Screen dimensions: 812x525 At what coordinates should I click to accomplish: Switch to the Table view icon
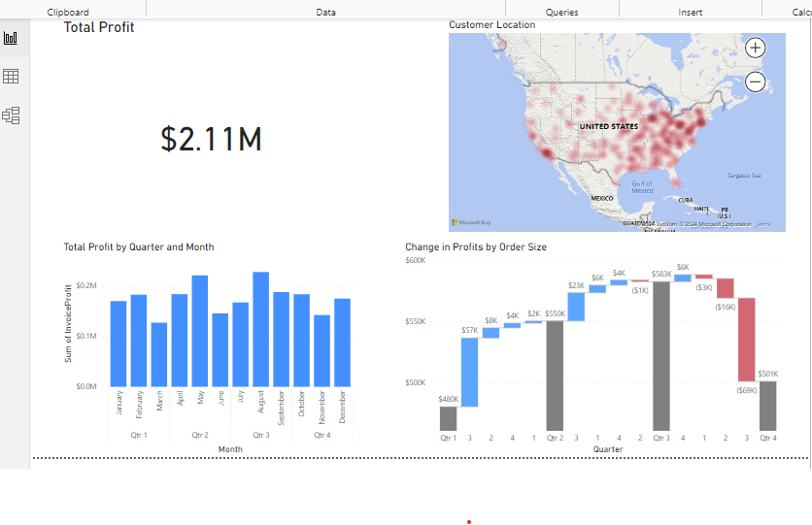tap(11, 77)
